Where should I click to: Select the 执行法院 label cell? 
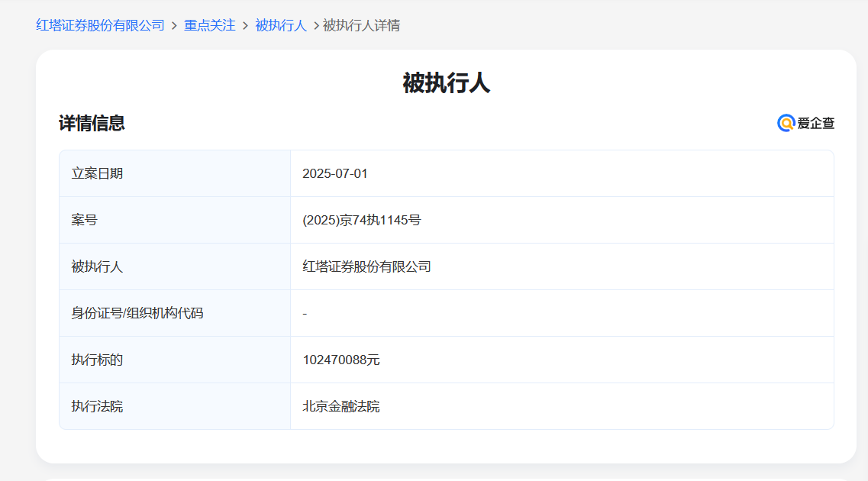175,405
